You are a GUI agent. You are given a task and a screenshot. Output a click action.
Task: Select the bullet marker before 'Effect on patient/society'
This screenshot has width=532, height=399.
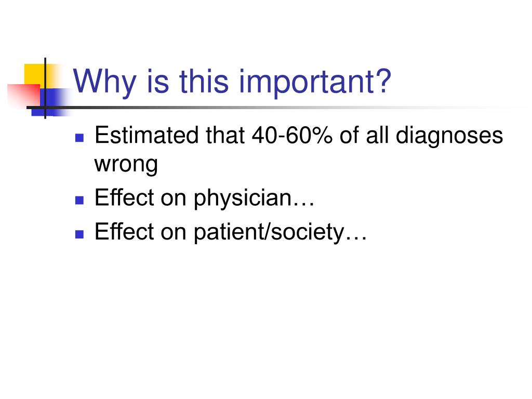pyautogui.click(x=79, y=234)
